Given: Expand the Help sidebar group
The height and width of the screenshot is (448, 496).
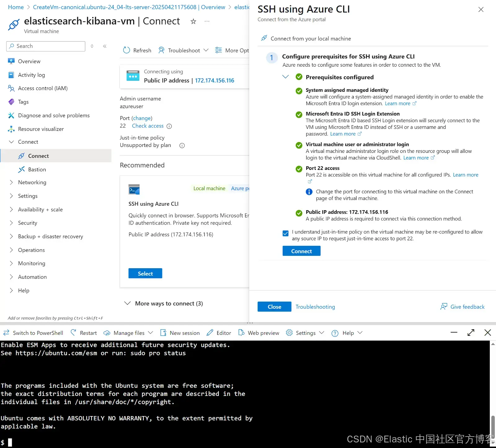Looking at the screenshot, I should pyautogui.click(x=11, y=291).
